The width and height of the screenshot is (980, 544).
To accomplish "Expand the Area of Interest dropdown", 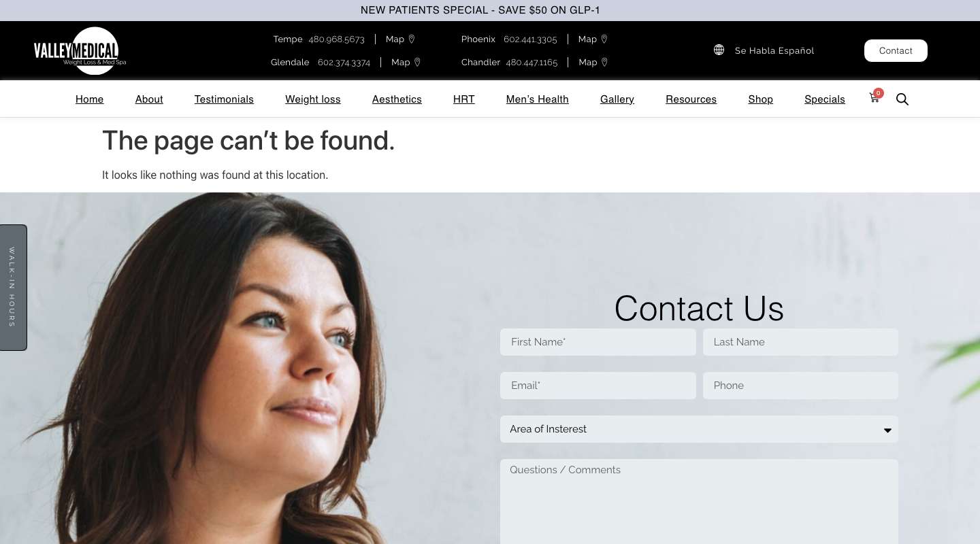I will click(699, 429).
